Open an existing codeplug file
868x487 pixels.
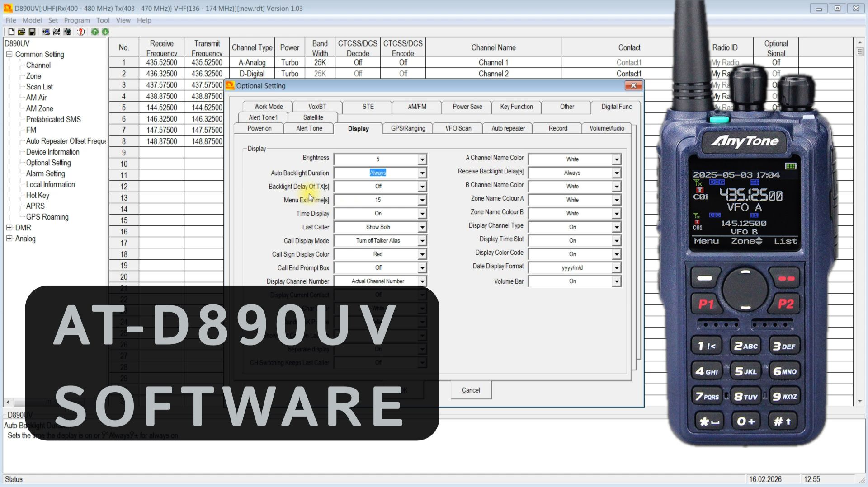[21, 32]
